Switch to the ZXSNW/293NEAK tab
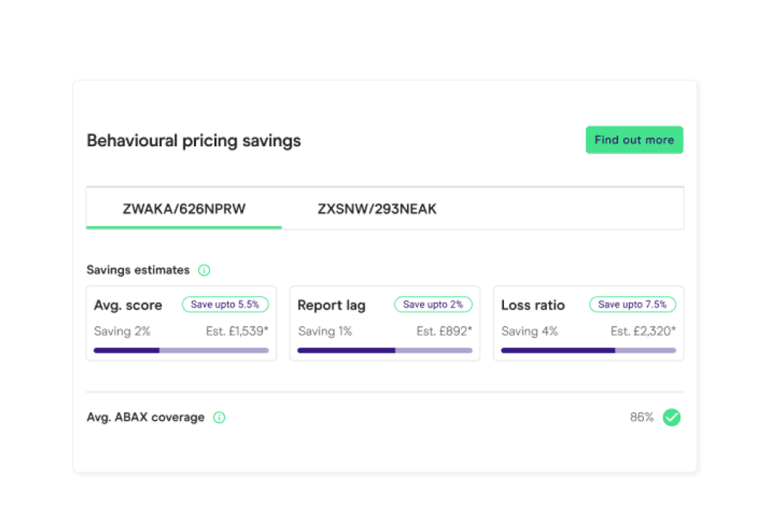Screen dimensions: 770x532 (x=377, y=209)
